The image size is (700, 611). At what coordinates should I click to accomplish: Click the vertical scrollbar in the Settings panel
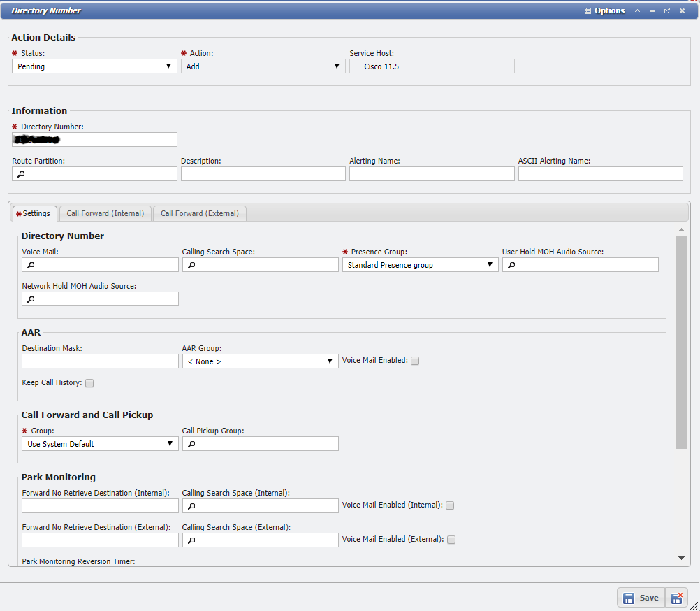pyautogui.click(x=681, y=343)
